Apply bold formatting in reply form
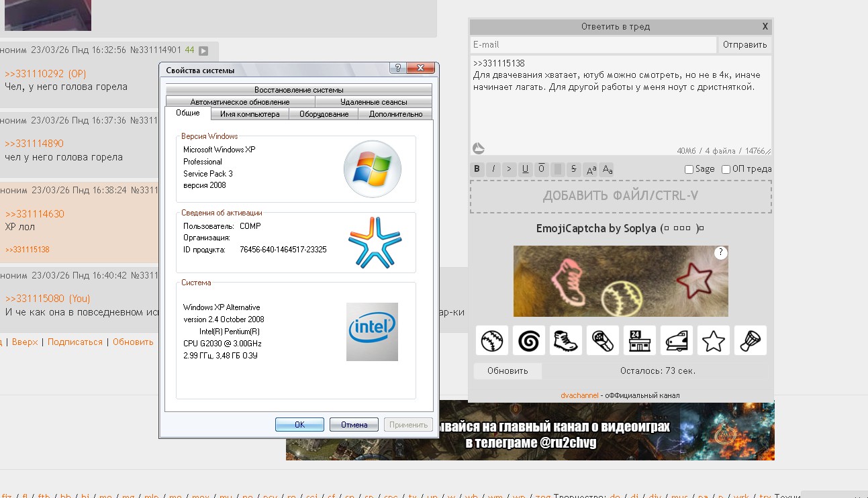 [x=477, y=169]
